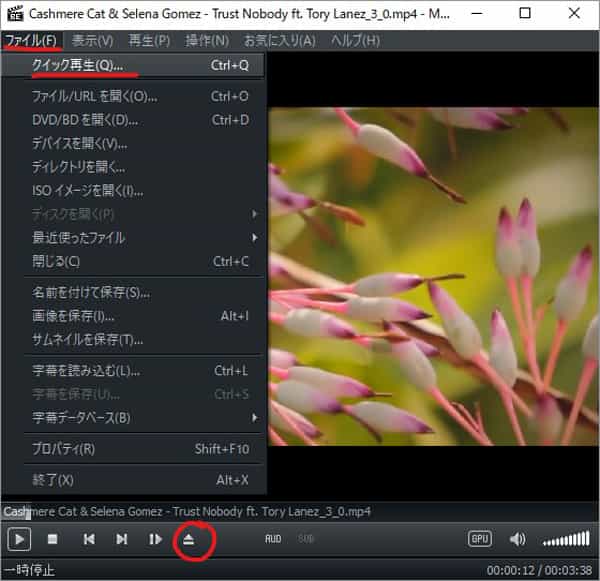Screen dimensions: 600x581
Task: Adjust the volume level bars
Action: click(566, 539)
